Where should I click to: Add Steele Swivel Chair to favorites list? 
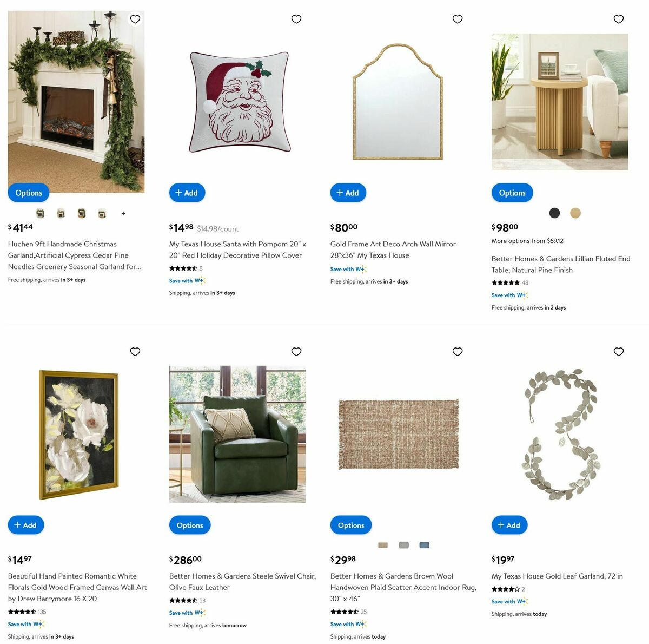pos(296,352)
